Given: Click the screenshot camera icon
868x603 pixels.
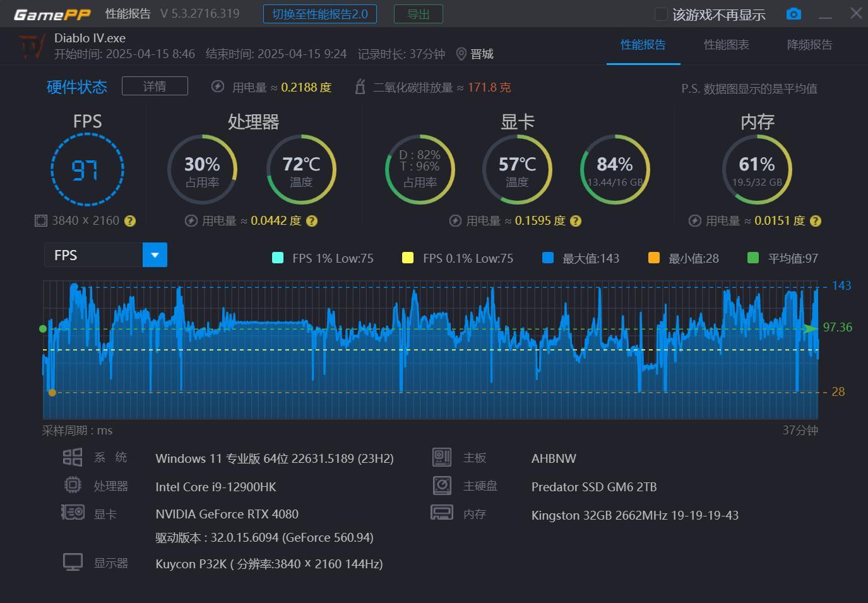Looking at the screenshot, I should pyautogui.click(x=794, y=14).
